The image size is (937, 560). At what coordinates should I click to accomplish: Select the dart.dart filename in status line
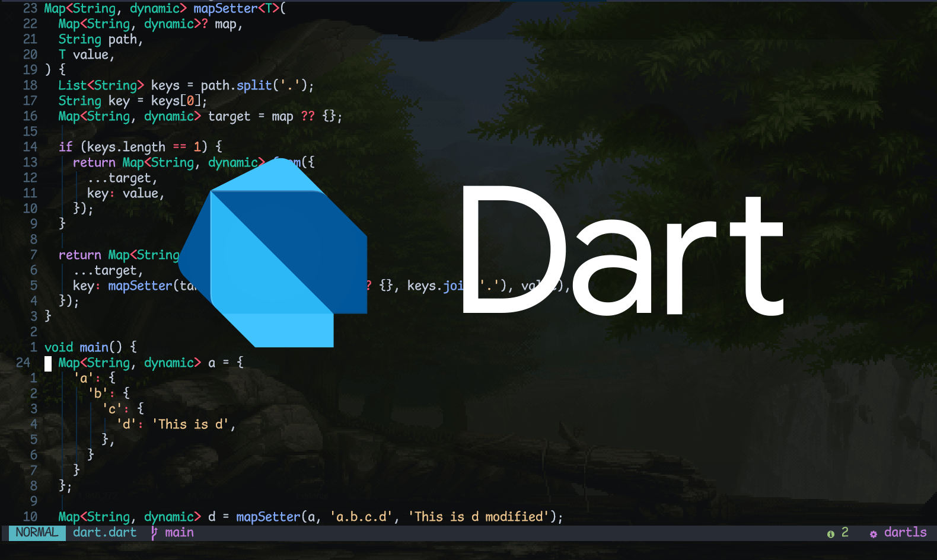click(105, 533)
